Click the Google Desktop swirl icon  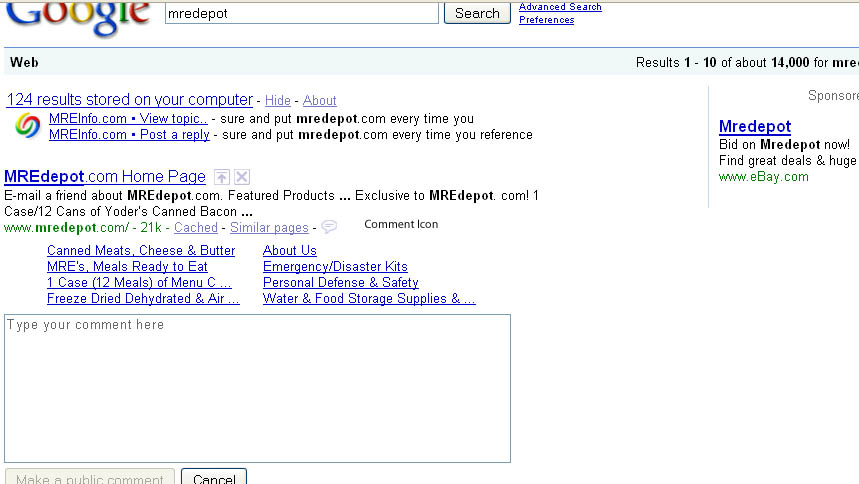[x=28, y=127]
